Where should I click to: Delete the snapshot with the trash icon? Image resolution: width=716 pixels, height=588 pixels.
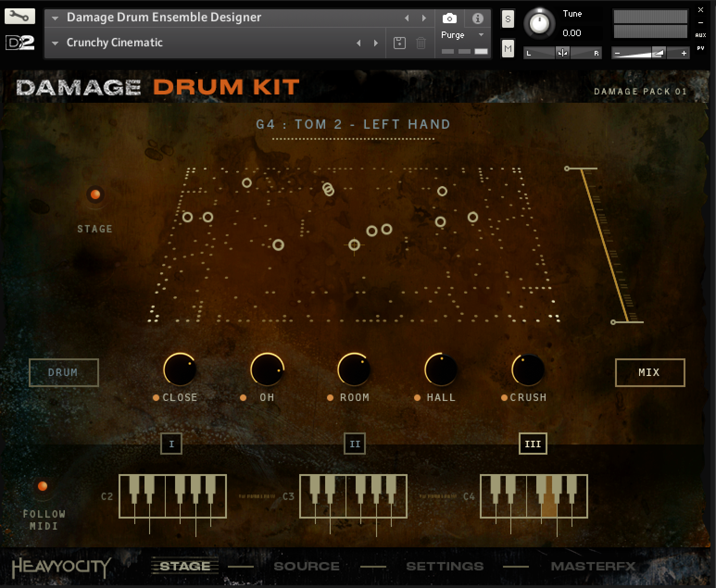[x=421, y=43]
